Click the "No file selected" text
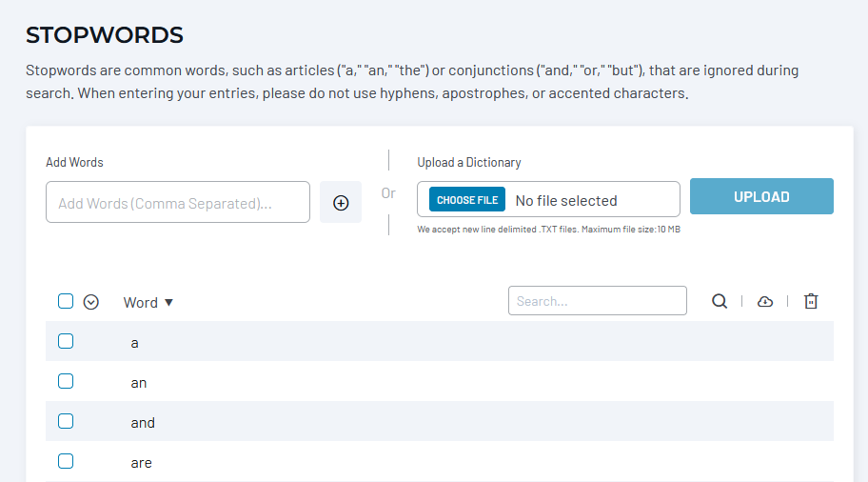The width and height of the screenshot is (868, 482). pyautogui.click(x=566, y=200)
